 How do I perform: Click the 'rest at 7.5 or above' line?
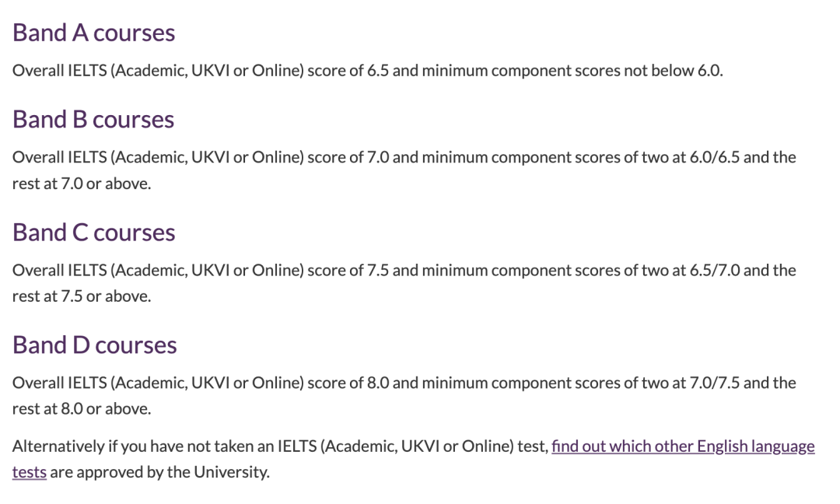(82, 296)
